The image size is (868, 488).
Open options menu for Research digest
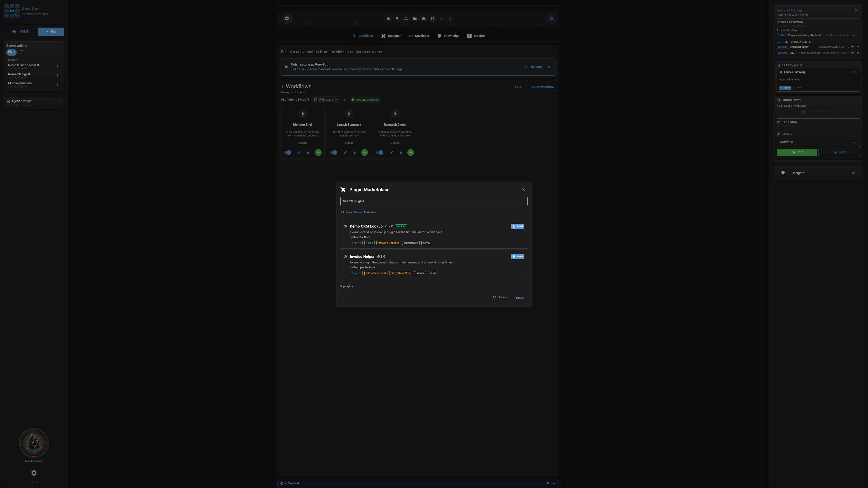(x=57, y=75)
